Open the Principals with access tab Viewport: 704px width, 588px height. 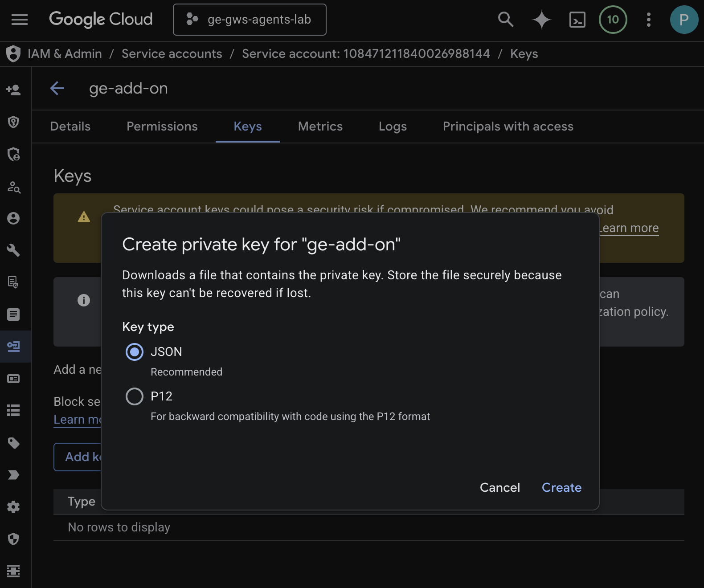point(508,127)
